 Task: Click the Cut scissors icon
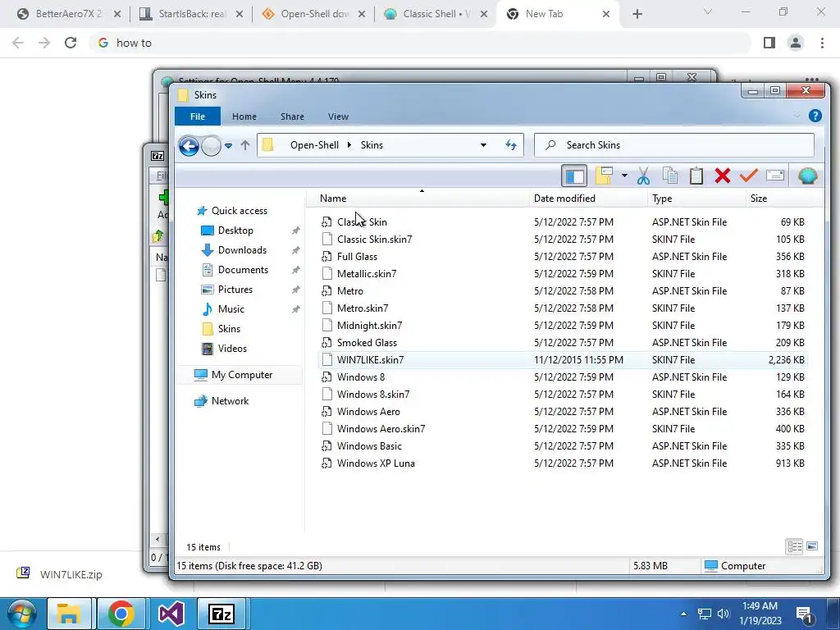point(643,176)
